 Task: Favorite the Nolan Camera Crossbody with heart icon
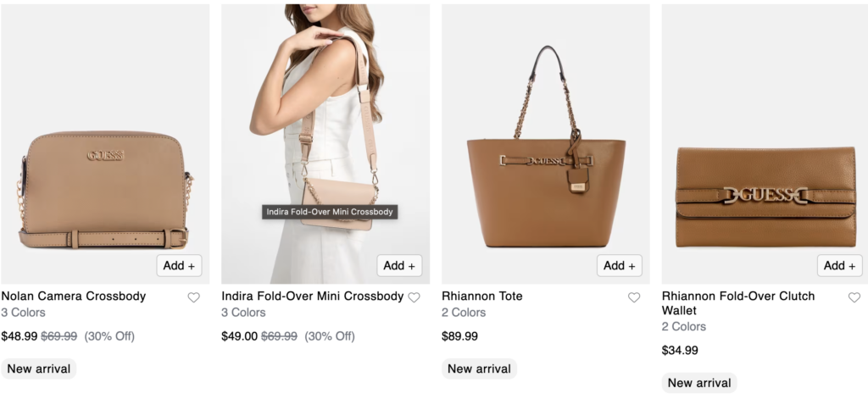coord(193,297)
